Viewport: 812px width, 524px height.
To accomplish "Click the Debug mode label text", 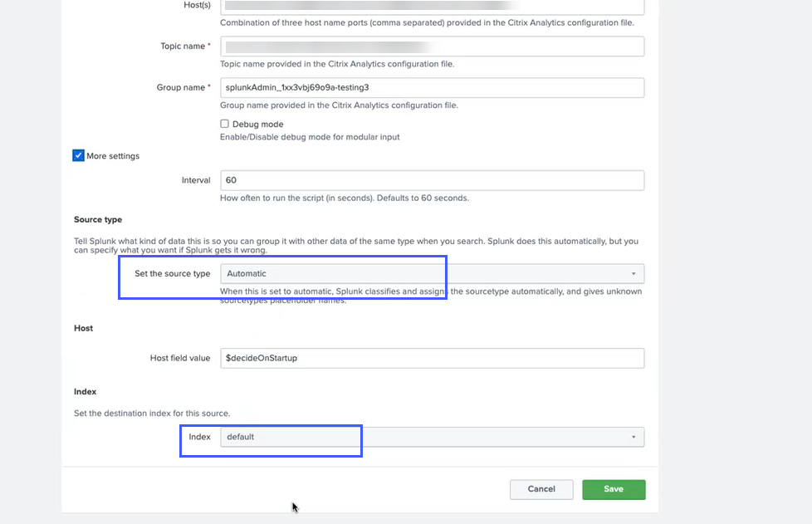I will [257, 125].
